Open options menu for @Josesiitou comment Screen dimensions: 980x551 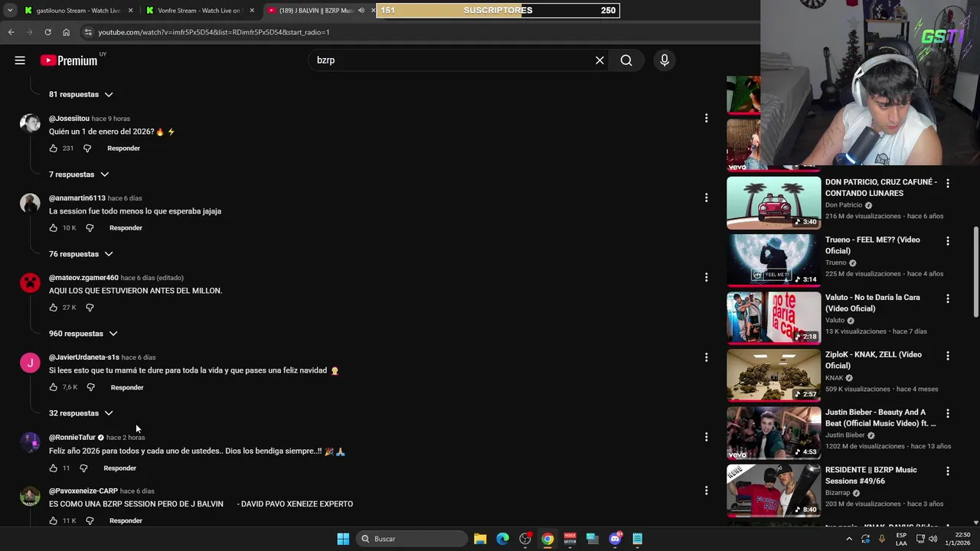(706, 119)
